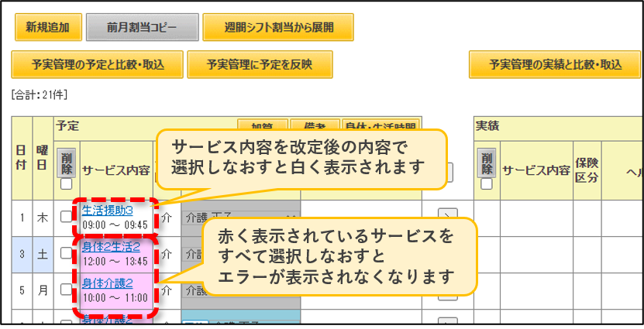The image size is (644, 329).
Task: Click the 身体・生活時間 header button
Action: tap(381, 125)
